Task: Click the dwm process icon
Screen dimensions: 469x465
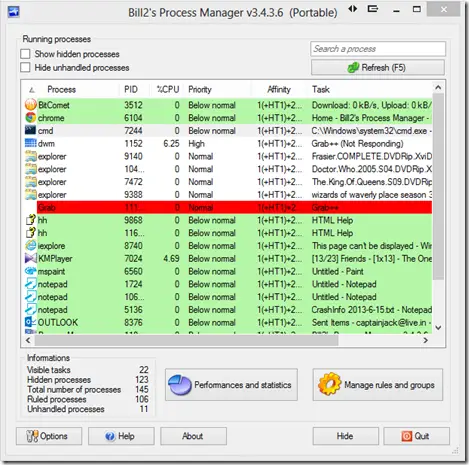Action: pos(31,143)
